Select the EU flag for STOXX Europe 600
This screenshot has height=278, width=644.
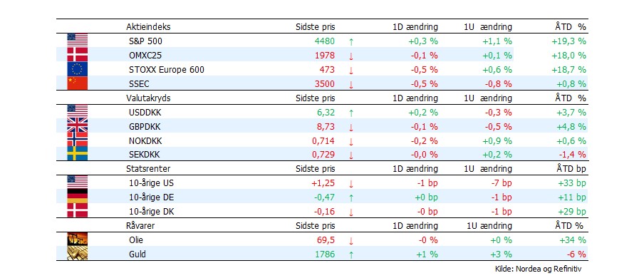click(77, 69)
